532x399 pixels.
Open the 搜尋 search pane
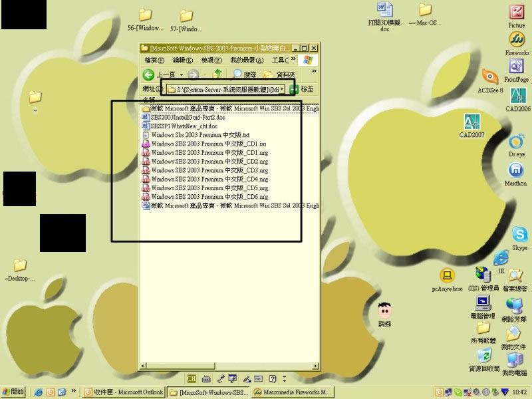tap(245, 74)
